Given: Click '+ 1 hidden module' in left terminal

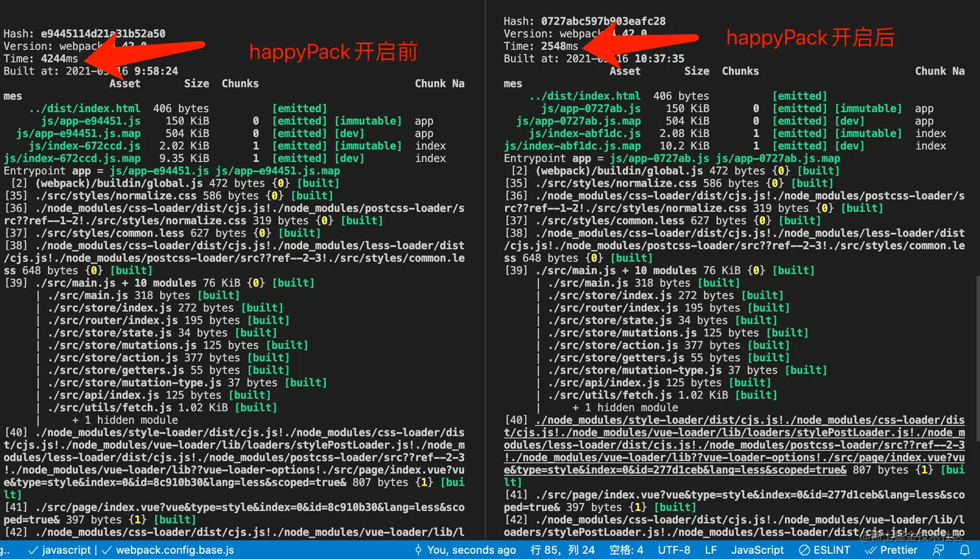Looking at the screenshot, I should click(125, 420).
